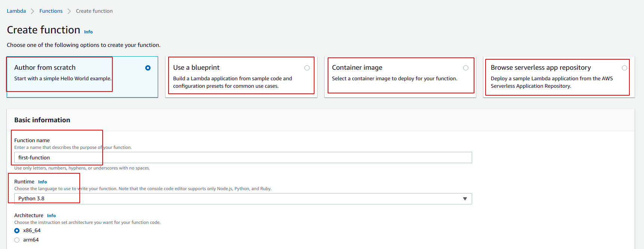Click into the Function name text field
Image resolution: width=644 pixels, height=249 pixels.
pyautogui.click(x=243, y=157)
